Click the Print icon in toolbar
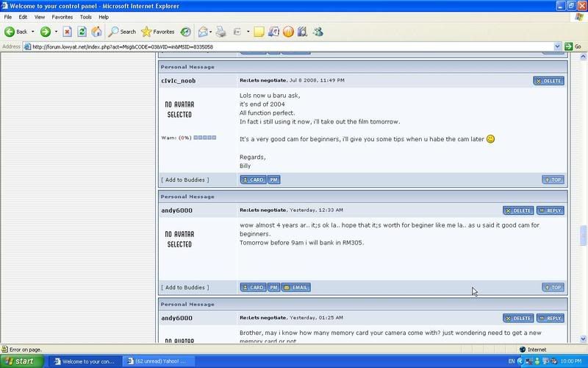This screenshot has width=588, height=368. 220,32
